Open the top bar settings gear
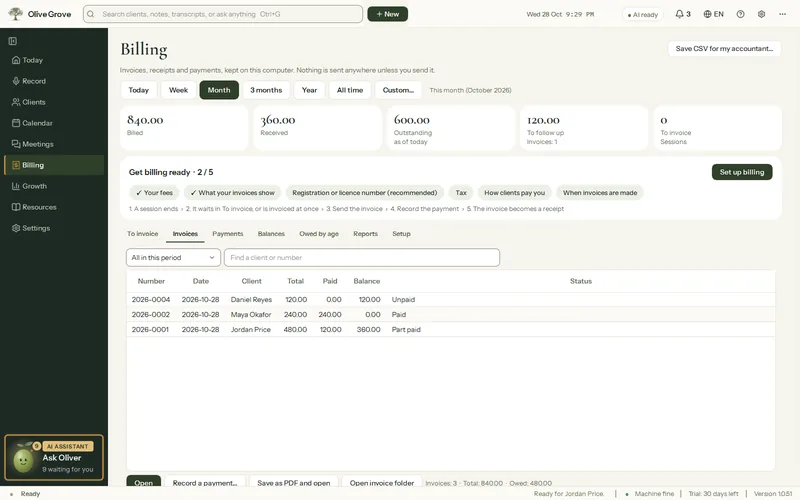The image size is (800, 500). pos(761,14)
